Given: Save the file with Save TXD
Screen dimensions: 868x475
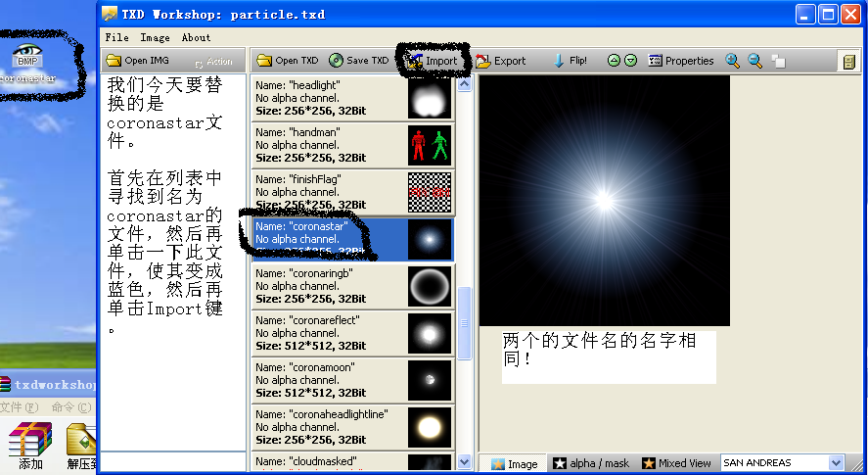Looking at the screenshot, I should tap(359, 61).
